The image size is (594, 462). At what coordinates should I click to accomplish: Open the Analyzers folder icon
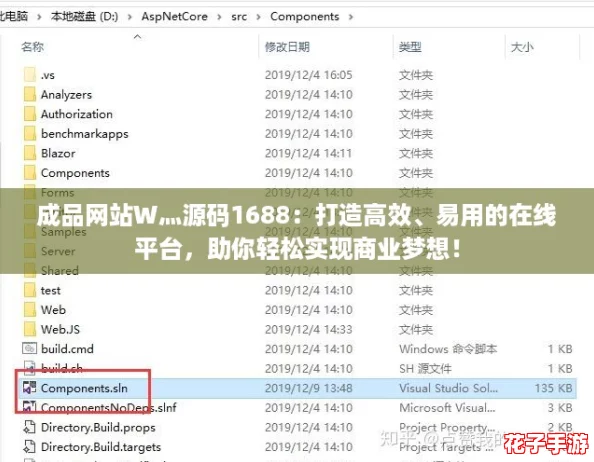point(30,94)
